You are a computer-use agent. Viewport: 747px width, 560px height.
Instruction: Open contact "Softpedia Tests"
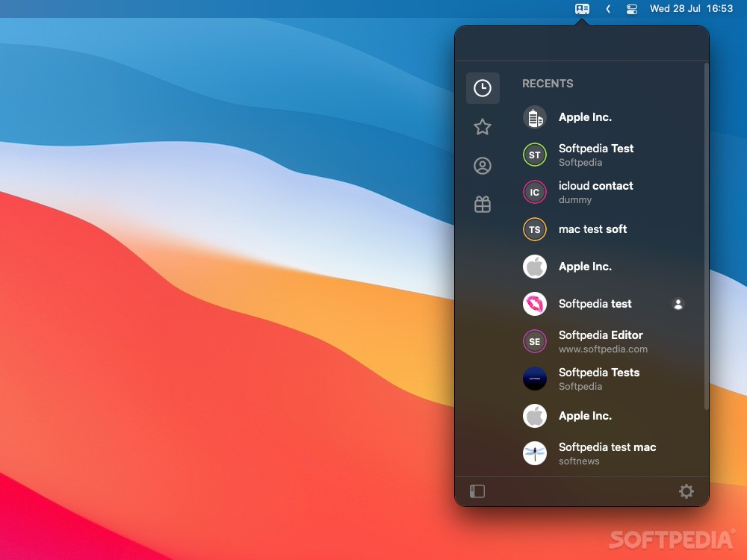coord(604,379)
